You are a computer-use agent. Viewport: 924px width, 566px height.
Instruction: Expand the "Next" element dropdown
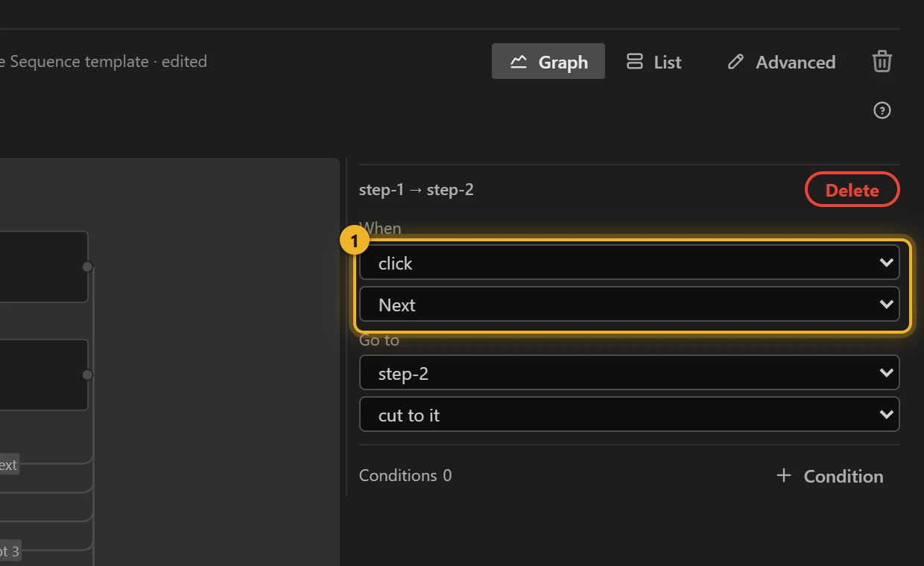pyautogui.click(x=630, y=304)
